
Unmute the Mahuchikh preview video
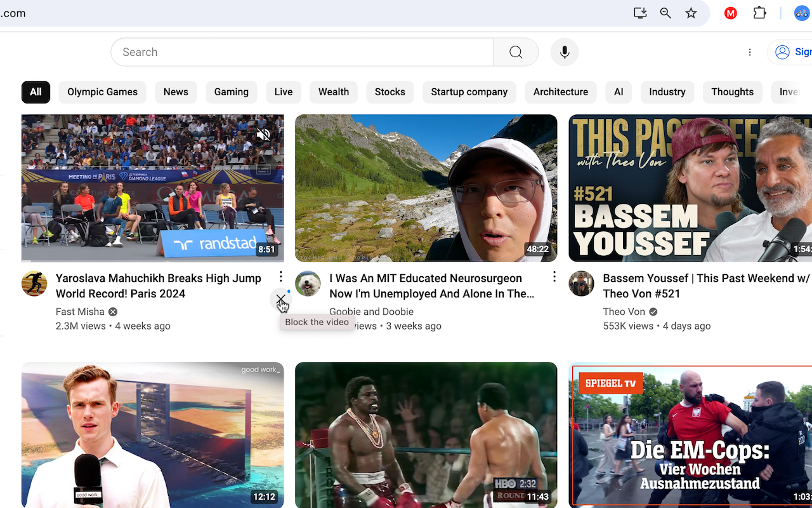coord(263,135)
